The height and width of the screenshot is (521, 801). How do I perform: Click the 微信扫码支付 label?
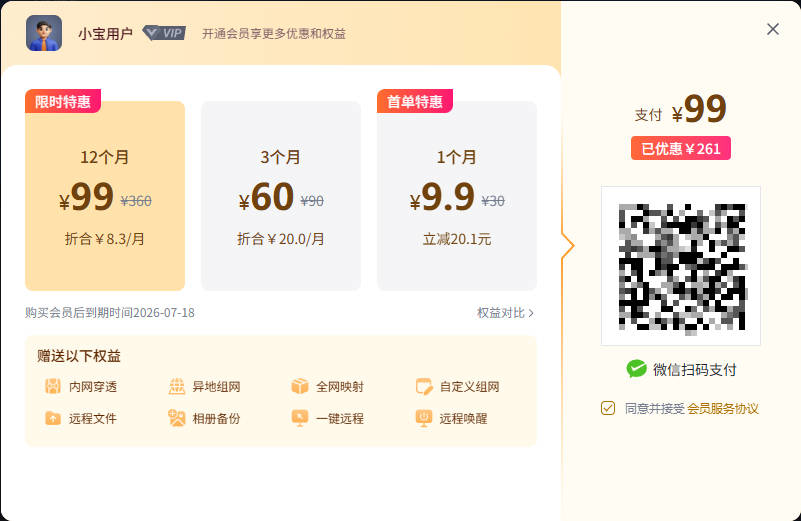[695, 369]
